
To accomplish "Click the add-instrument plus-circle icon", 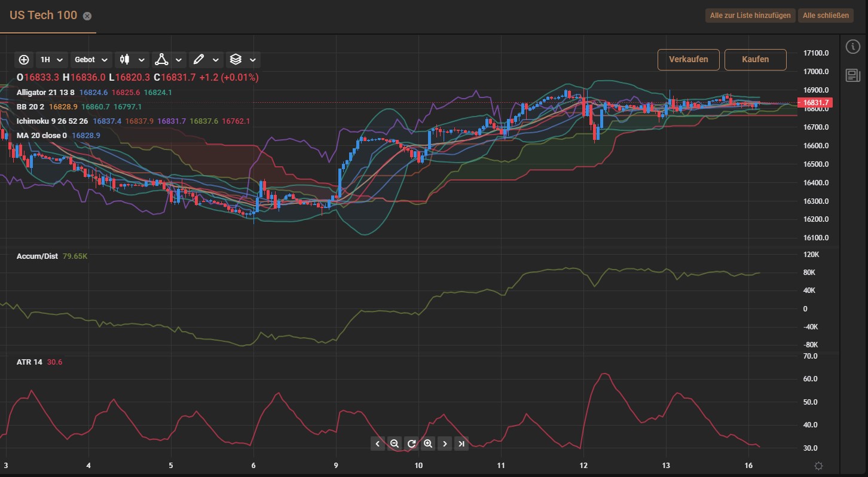I will (24, 60).
